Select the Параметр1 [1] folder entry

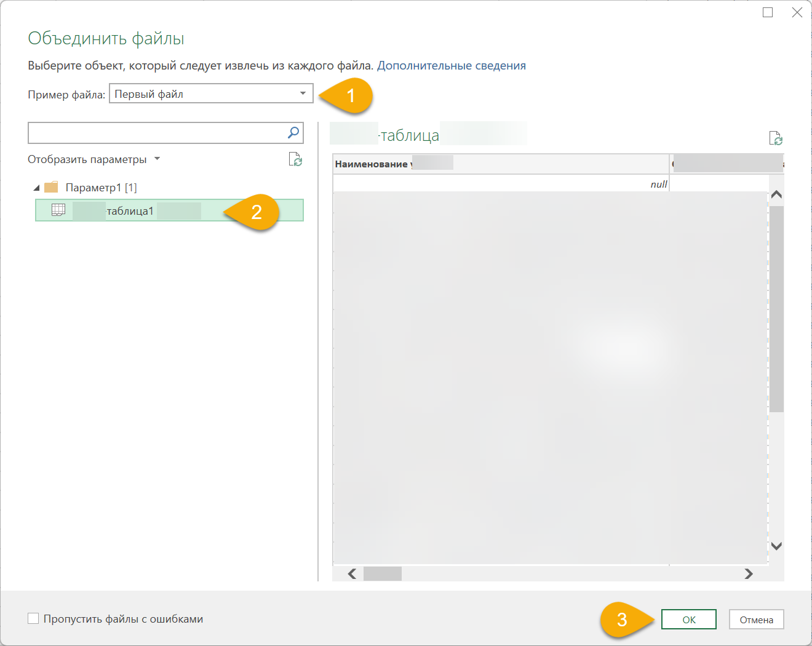(101, 188)
